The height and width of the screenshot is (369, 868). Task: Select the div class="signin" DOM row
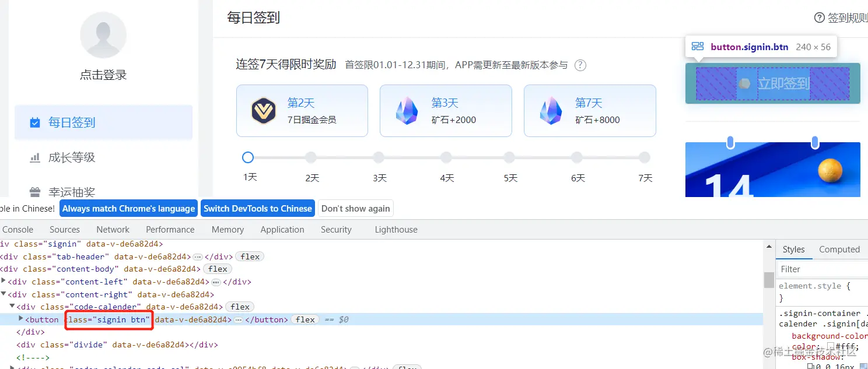point(82,244)
